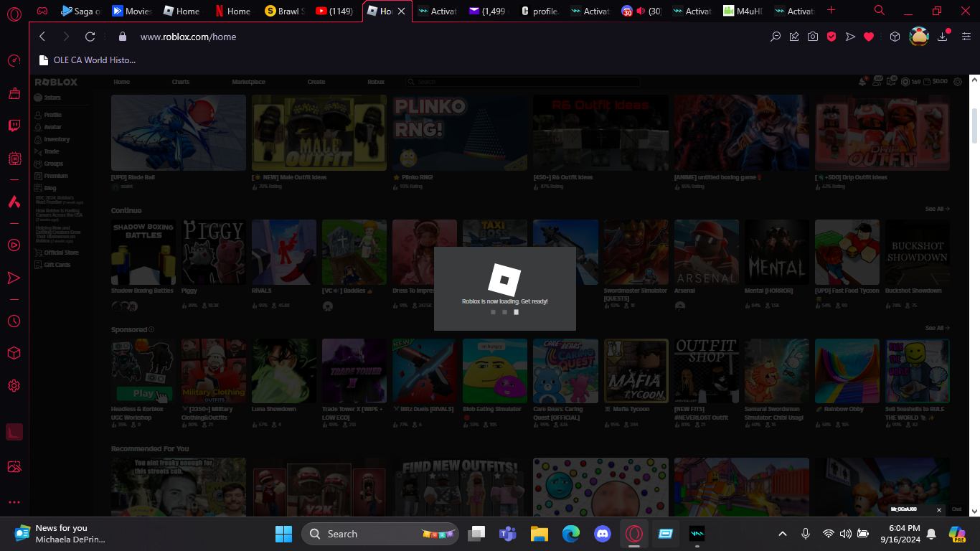Open the OLE CA World Histo... bookmark
The height and width of the screenshot is (551, 980).
[x=88, y=60]
